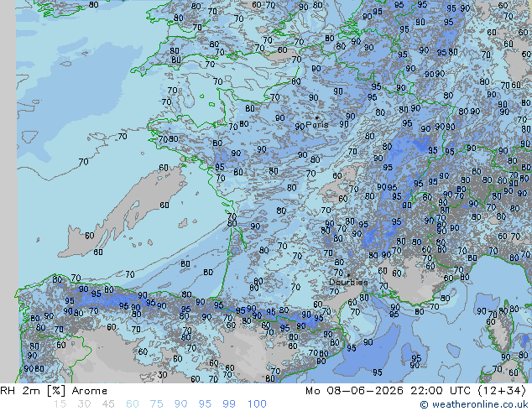Click the Paris city label
This screenshot has height=411, width=532.
click(x=317, y=124)
